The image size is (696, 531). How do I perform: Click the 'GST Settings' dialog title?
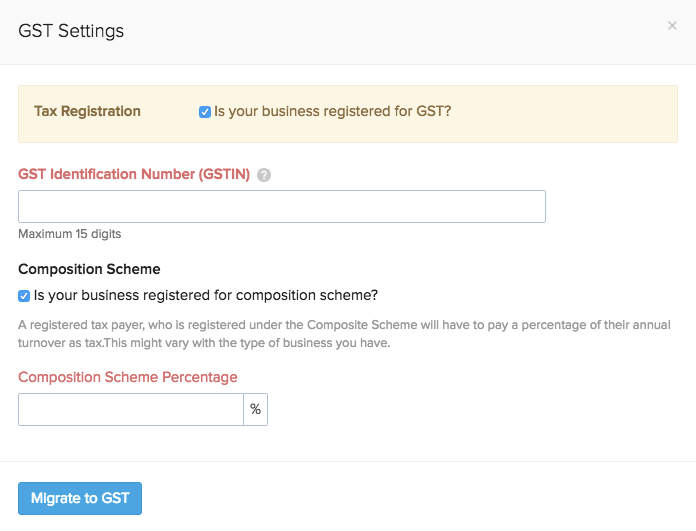(71, 30)
